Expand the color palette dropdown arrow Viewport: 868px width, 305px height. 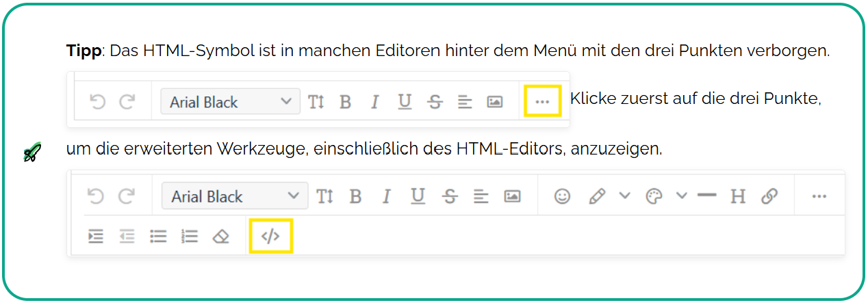(x=681, y=196)
